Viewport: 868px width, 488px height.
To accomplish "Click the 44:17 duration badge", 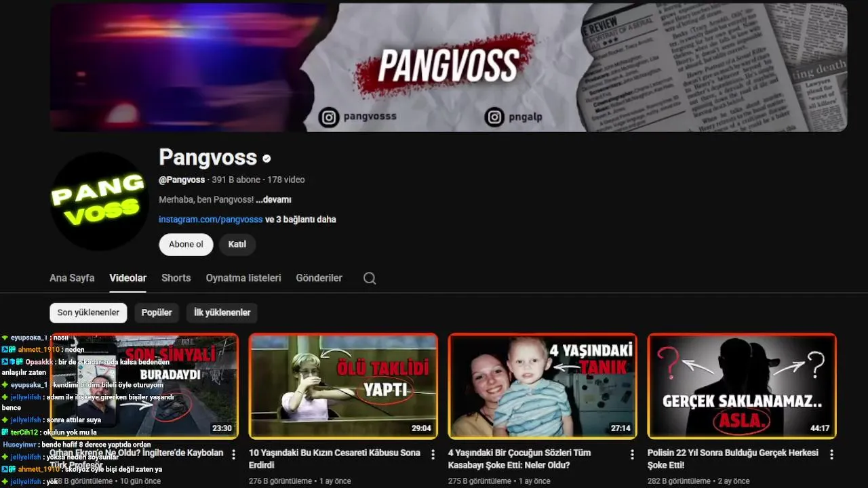I will pos(820,428).
